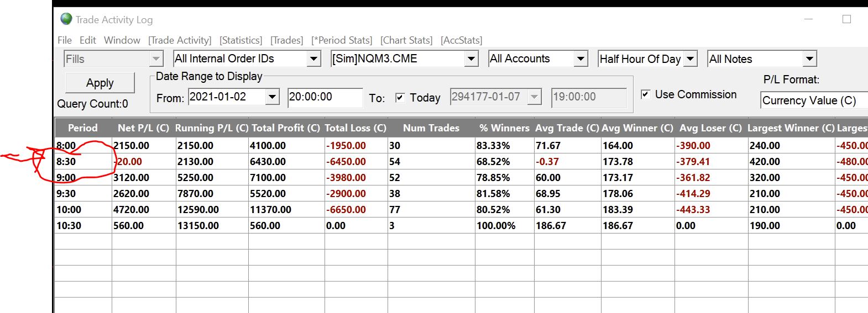The height and width of the screenshot is (313, 868).
Task: Maximize the Trade Activity Log window
Action: [846, 19]
